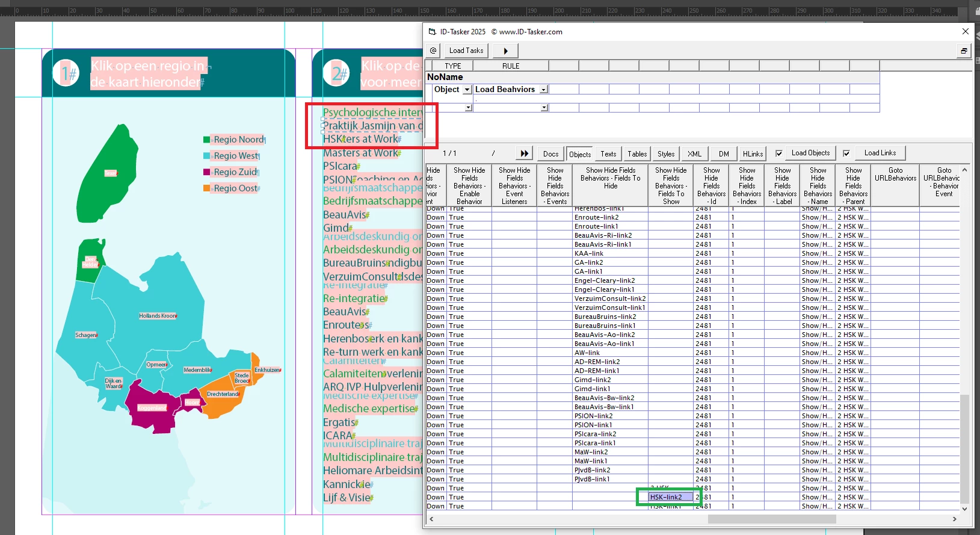980x535 pixels.
Task: Click the Load Objects button
Action: pos(810,153)
